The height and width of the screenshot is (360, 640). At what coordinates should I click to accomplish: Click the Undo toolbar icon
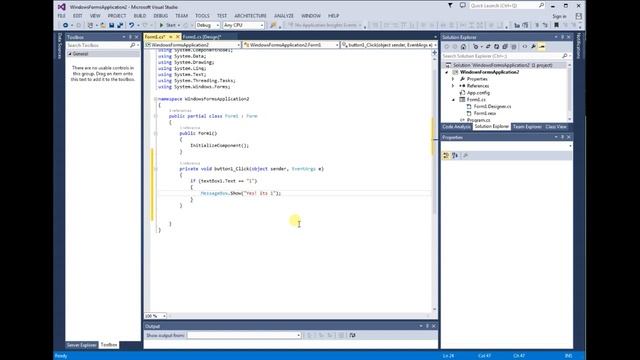131,25
